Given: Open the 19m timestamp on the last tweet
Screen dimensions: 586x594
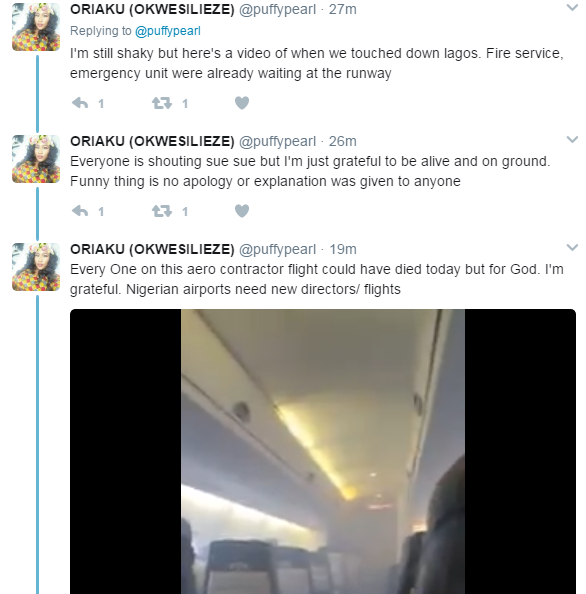Looking at the screenshot, I should tap(343, 249).
